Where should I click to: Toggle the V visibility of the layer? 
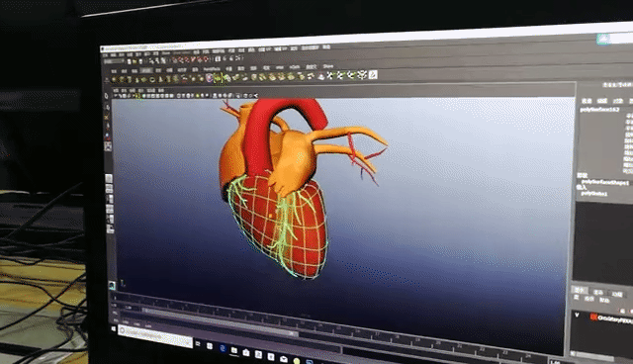point(577,315)
